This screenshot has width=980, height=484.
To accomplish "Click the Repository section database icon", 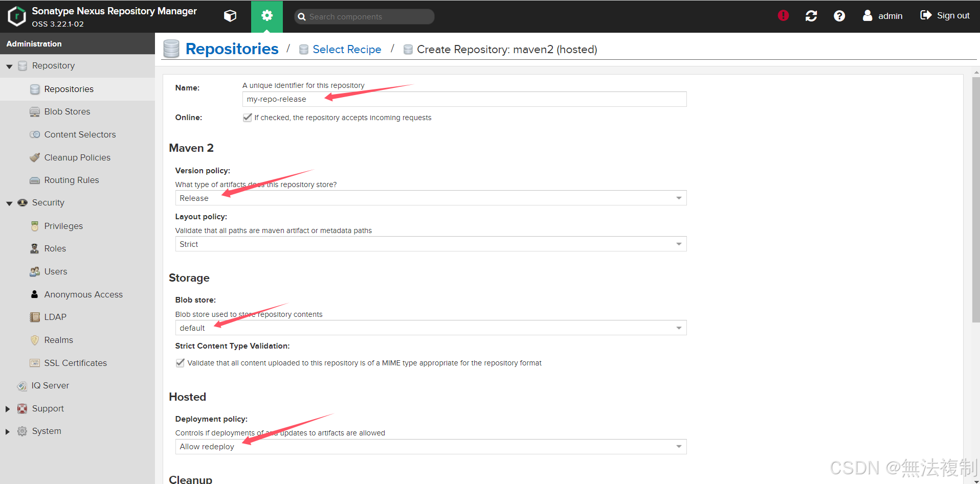I will point(23,66).
